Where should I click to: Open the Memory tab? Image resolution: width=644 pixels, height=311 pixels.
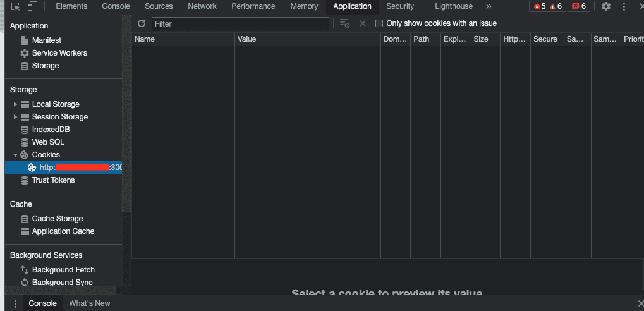point(304,6)
